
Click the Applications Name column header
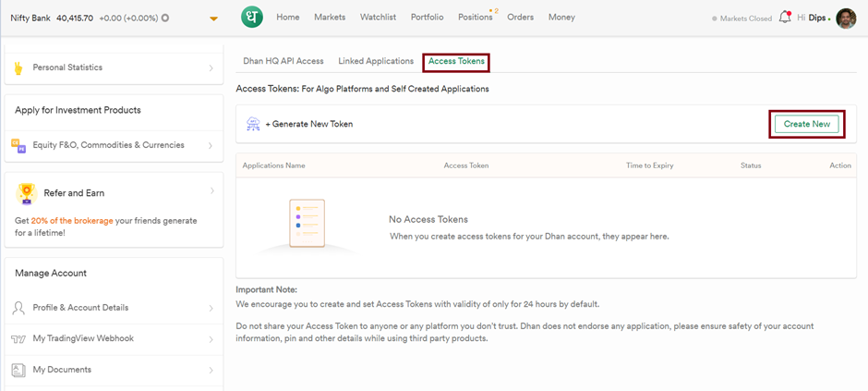point(273,165)
